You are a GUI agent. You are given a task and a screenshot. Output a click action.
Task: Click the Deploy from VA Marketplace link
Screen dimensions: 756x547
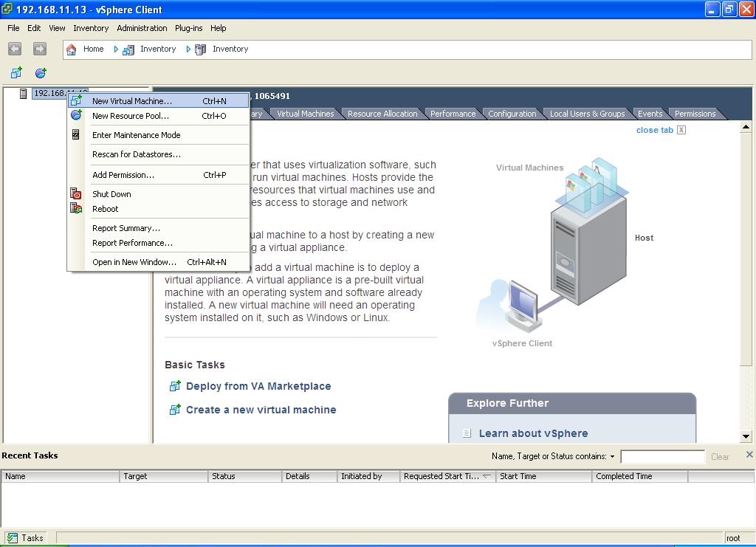click(x=258, y=386)
